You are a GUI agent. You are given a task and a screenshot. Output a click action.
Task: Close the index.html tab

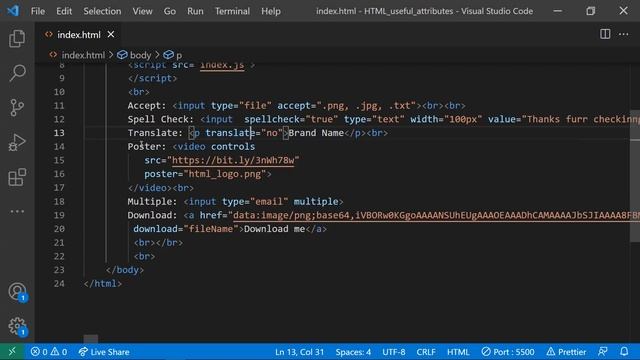pos(111,35)
